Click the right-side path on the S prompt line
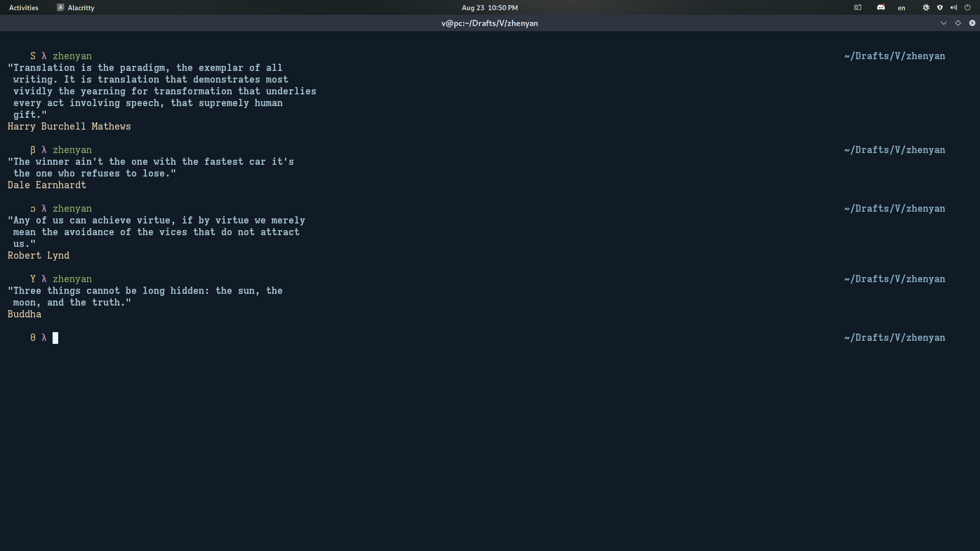 [x=894, y=56]
